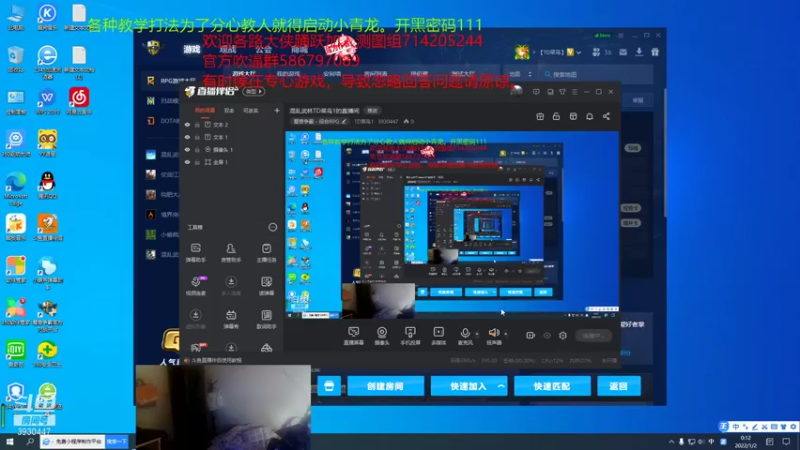Open streaming settings gear in bottom bar
This screenshot has width=800, height=450.
tap(563, 335)
